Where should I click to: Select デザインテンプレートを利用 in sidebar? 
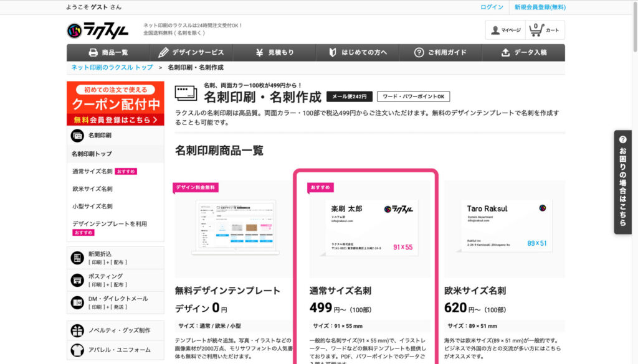click(110, 224)
